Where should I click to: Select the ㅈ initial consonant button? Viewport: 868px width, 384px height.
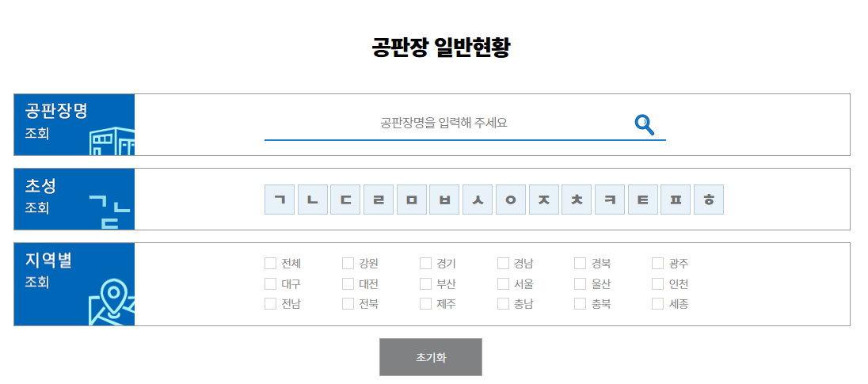(543, 200)
